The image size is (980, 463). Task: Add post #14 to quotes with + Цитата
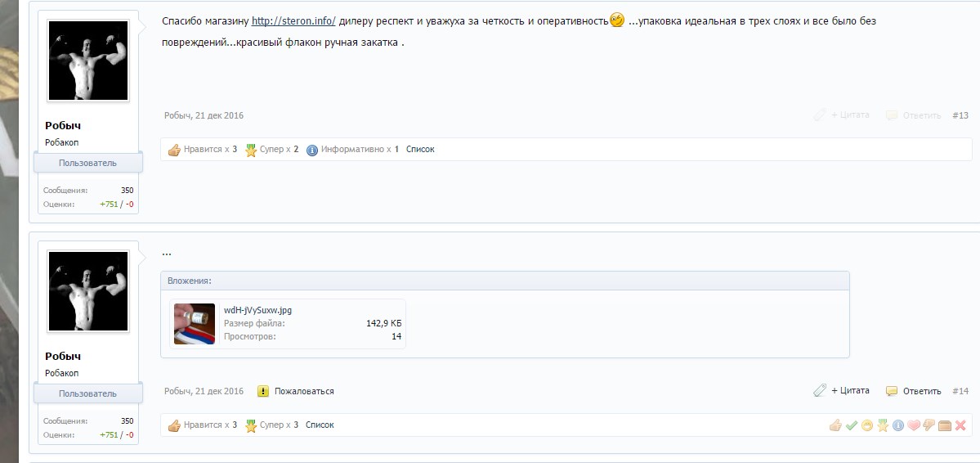[850, 391]
